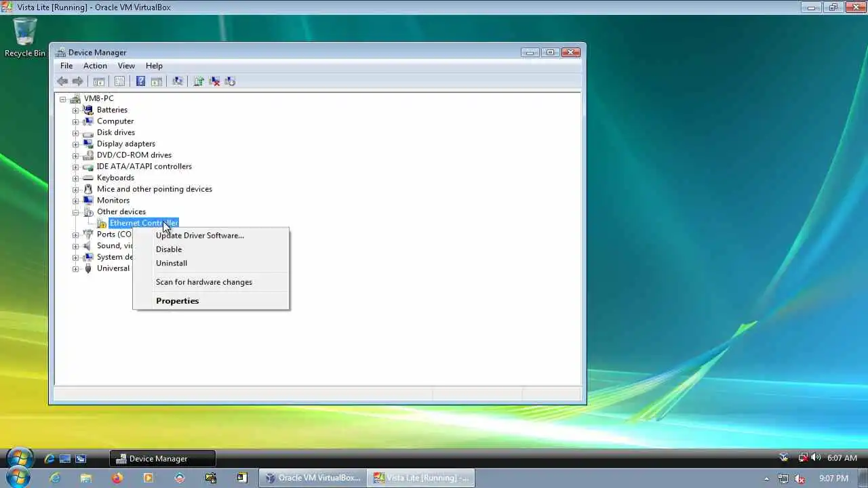Viewport: 868px width, 488px height.
Task: Expand the Ports category
Action: click(75, 235)
